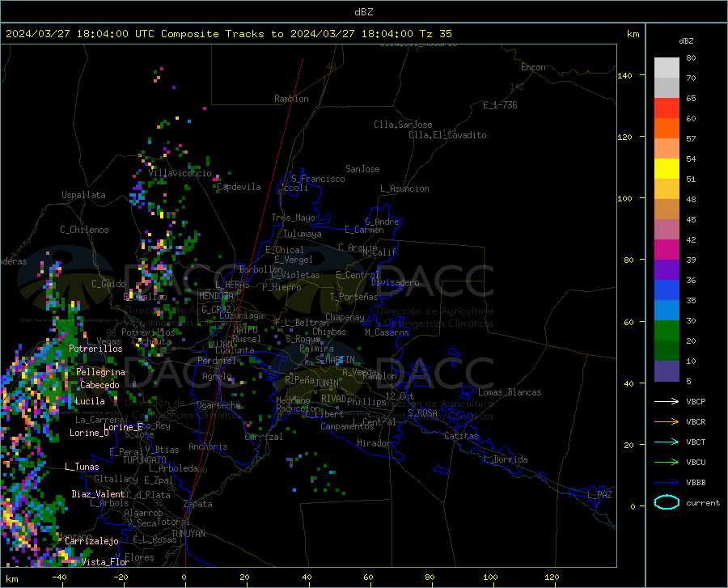Click the orange VBCR arrow legend icon

coord(667,422)
